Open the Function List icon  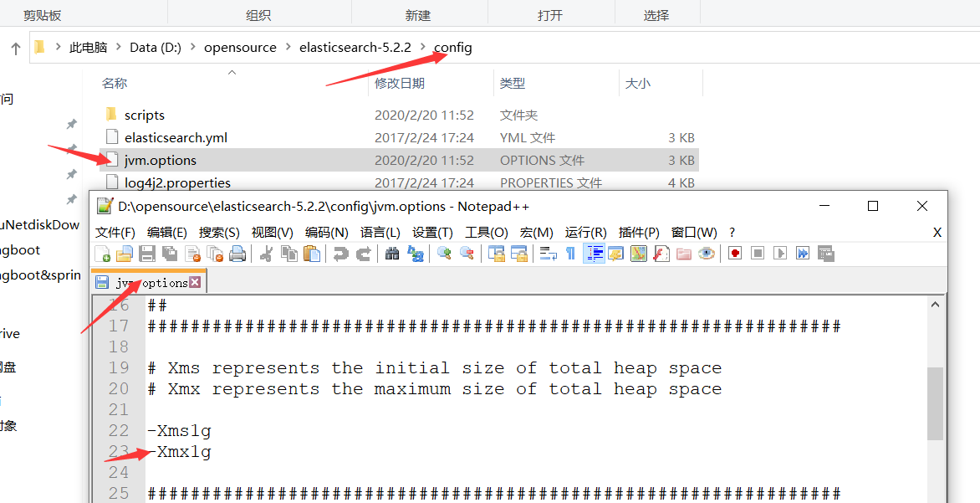pyautogui.click(x=661, y=254)
